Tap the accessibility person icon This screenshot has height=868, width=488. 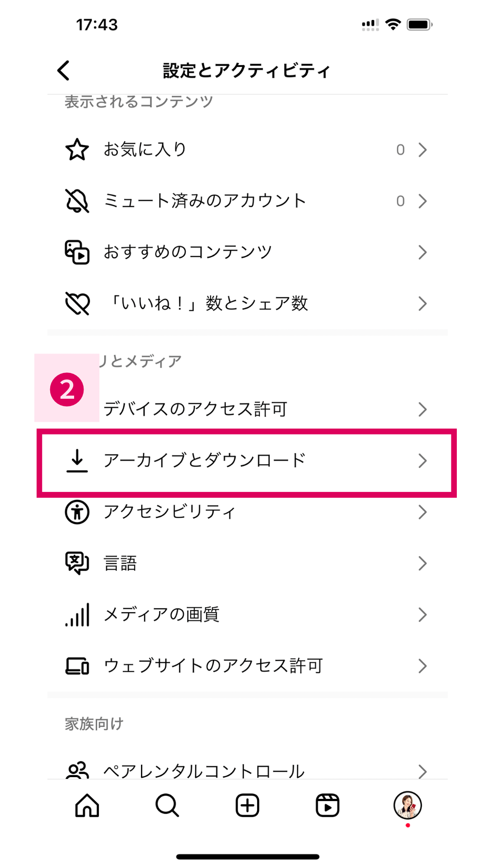[77, 512]
